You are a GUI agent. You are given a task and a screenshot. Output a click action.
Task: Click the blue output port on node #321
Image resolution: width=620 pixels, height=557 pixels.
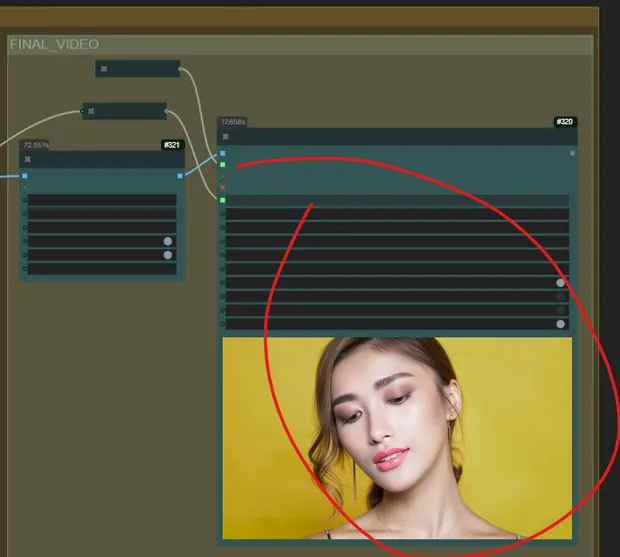180,176
